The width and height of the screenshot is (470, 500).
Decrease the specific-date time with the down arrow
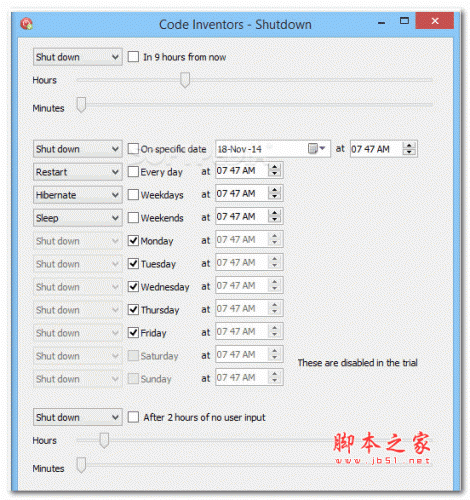point(409,152)
